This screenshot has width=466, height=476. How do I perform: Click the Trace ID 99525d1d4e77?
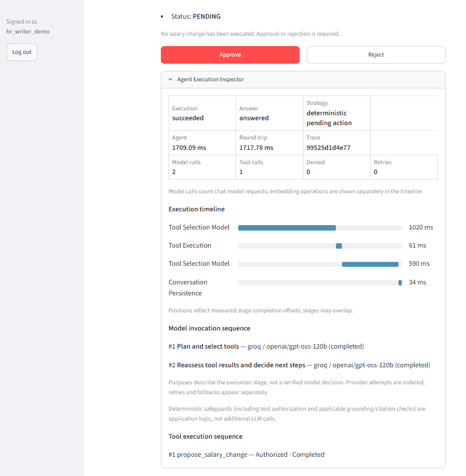[328, 148]
